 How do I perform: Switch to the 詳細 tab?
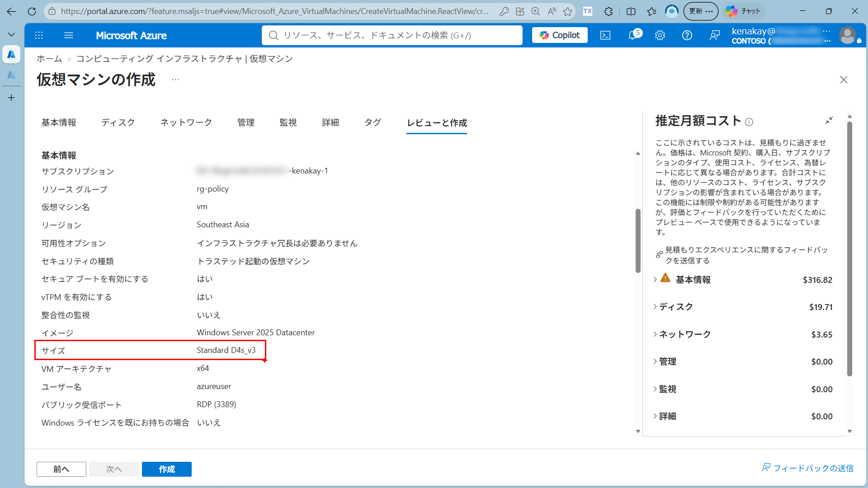pos(330,122)
